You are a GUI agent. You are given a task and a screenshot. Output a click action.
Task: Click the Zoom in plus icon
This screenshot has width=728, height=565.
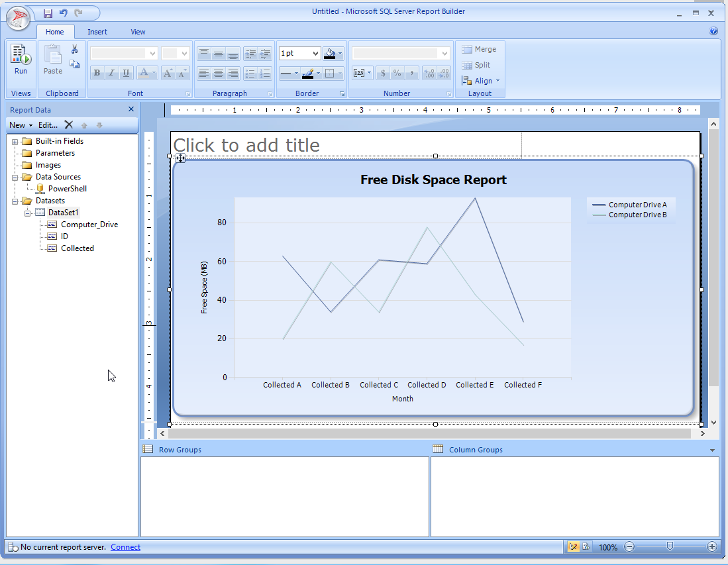click(712, 546)
